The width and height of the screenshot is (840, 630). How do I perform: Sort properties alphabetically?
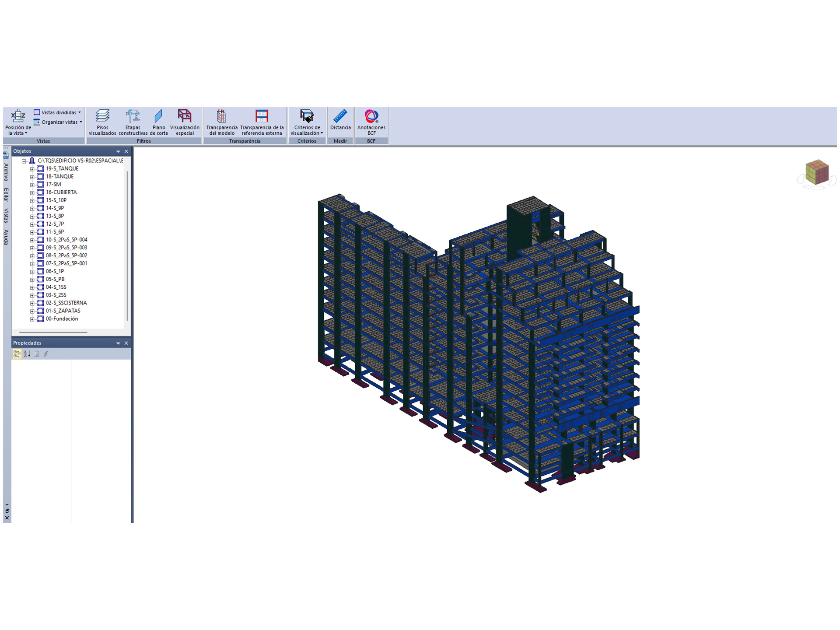coord(27,354)
